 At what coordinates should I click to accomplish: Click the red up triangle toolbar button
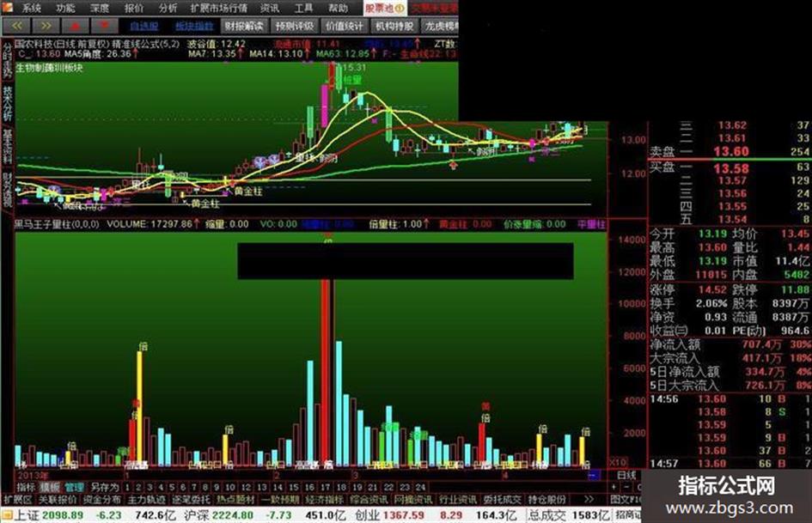(x=75, y=26)
